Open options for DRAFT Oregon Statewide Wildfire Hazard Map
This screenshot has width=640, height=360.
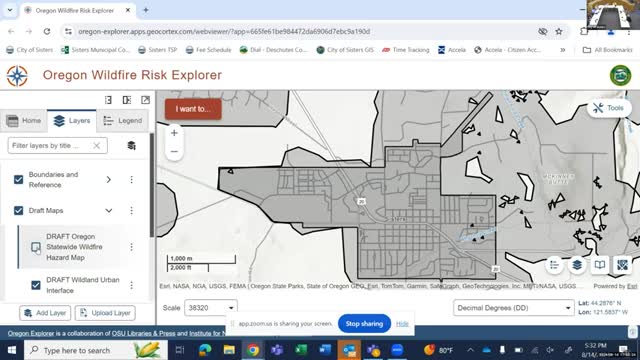pyautogui.click(x=131, y=247)
